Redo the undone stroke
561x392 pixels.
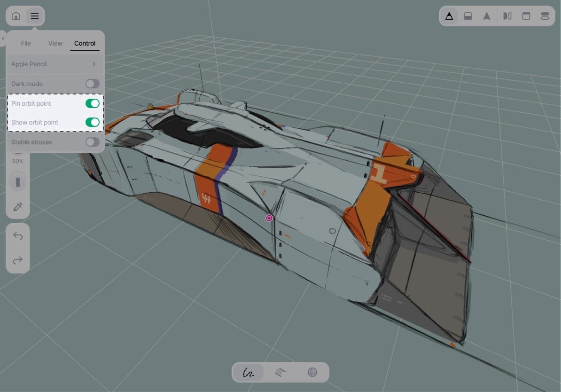pos(17,260)
